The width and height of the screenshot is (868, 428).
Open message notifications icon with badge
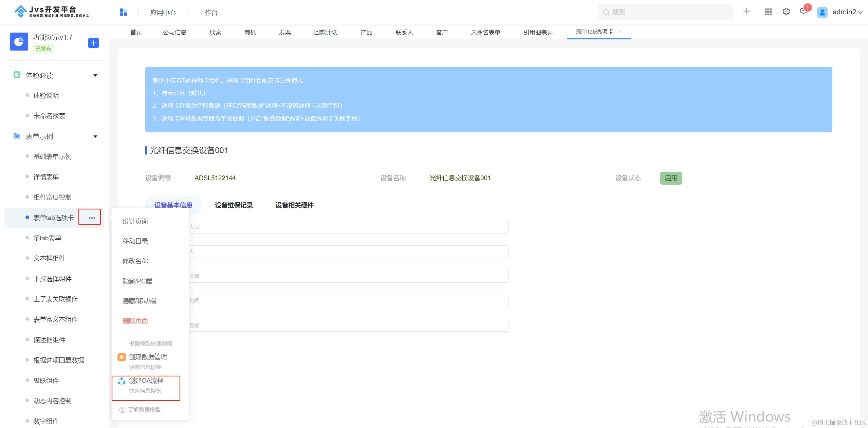(804, 12)
